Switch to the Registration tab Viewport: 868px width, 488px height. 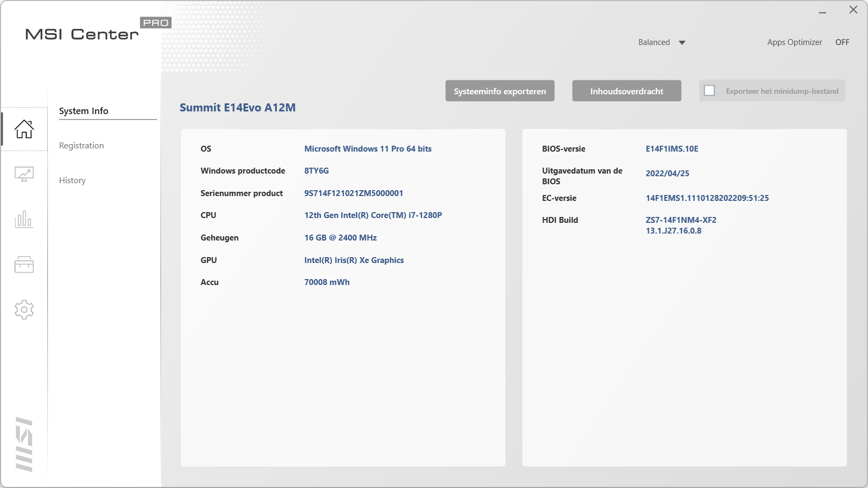(x=81, y=146)
